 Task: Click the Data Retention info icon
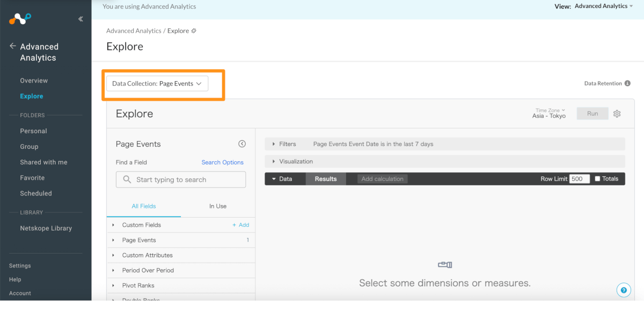[x=627, y=83]
